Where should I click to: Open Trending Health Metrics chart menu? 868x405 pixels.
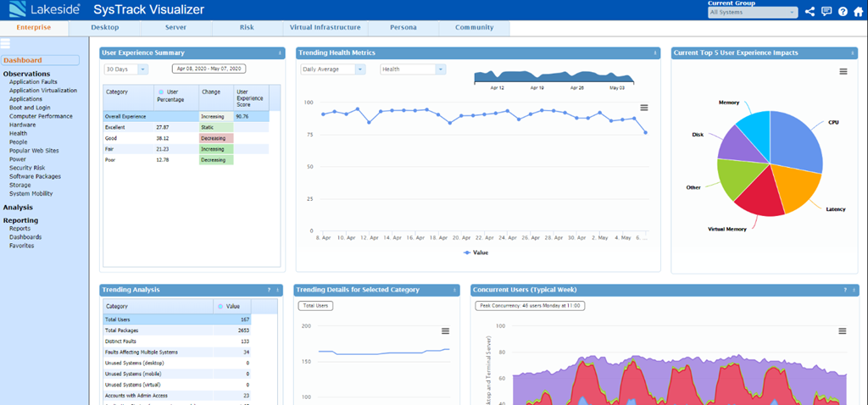pos(644,108)
